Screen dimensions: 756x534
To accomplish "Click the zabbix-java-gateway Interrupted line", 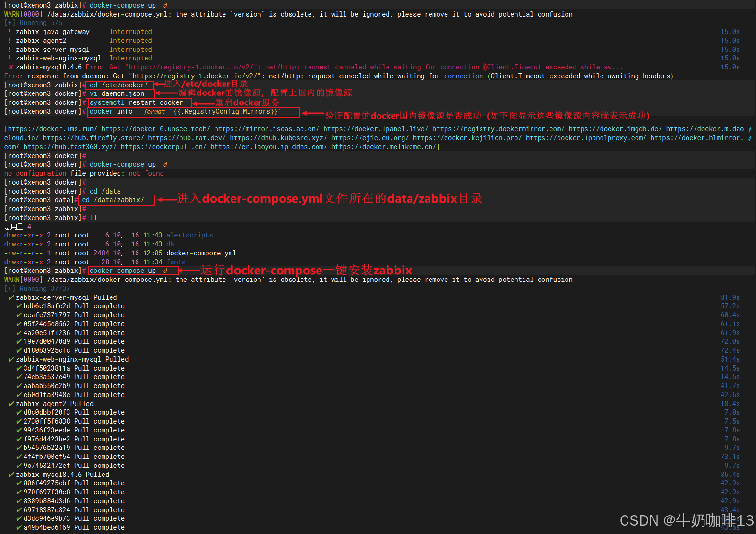I will [80, 32].
